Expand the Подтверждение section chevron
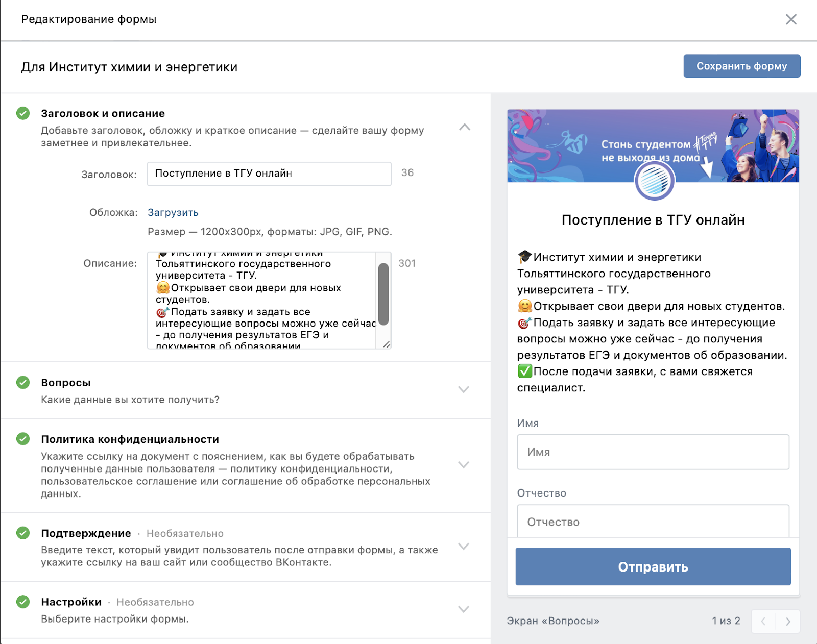Viewport: 817px width, 644px height. pos(463,547)
